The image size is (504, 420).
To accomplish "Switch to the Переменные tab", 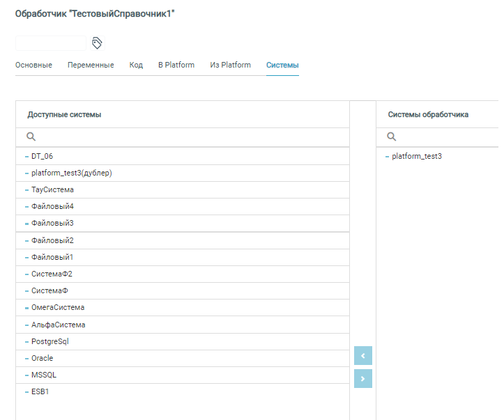I will 91,65.
